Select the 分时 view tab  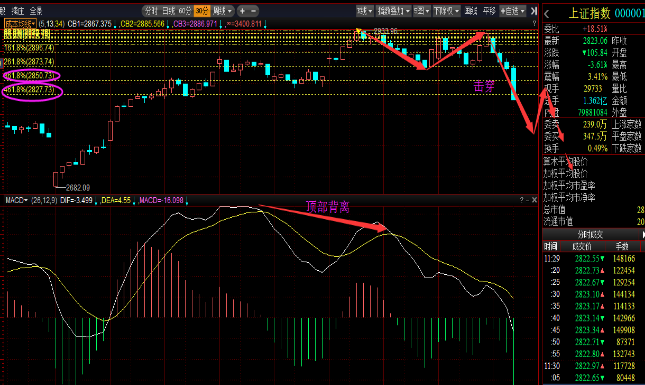151,11
